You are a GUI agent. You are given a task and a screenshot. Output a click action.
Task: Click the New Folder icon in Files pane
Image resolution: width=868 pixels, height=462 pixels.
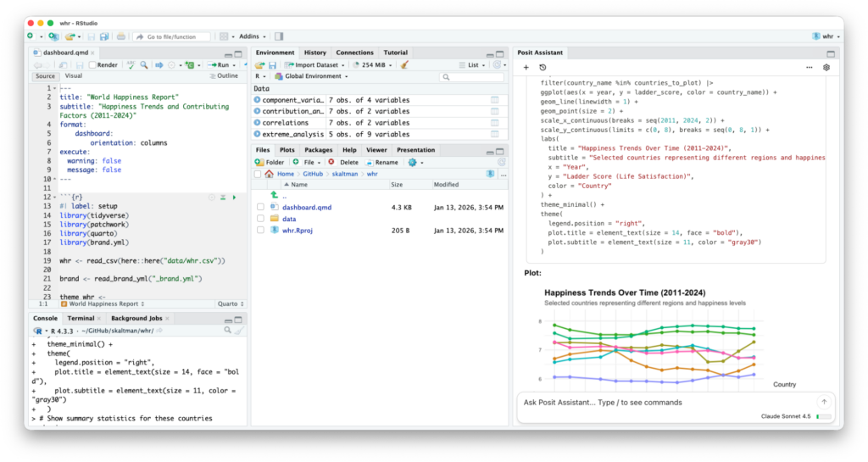tap(259, 162)
